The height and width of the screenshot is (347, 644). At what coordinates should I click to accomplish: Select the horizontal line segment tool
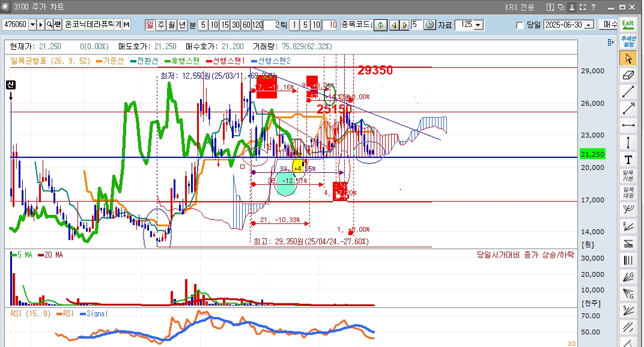point(628,125)
